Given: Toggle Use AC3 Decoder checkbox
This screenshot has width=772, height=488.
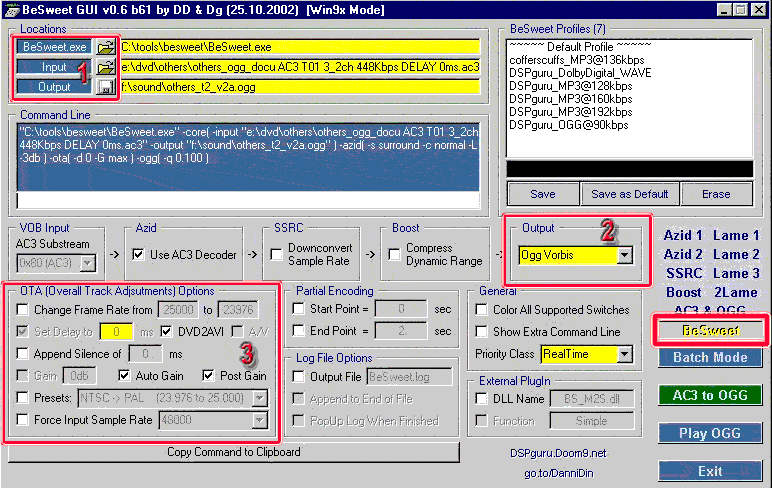Looking at the screenshot, I should click(x=138, y=255).
